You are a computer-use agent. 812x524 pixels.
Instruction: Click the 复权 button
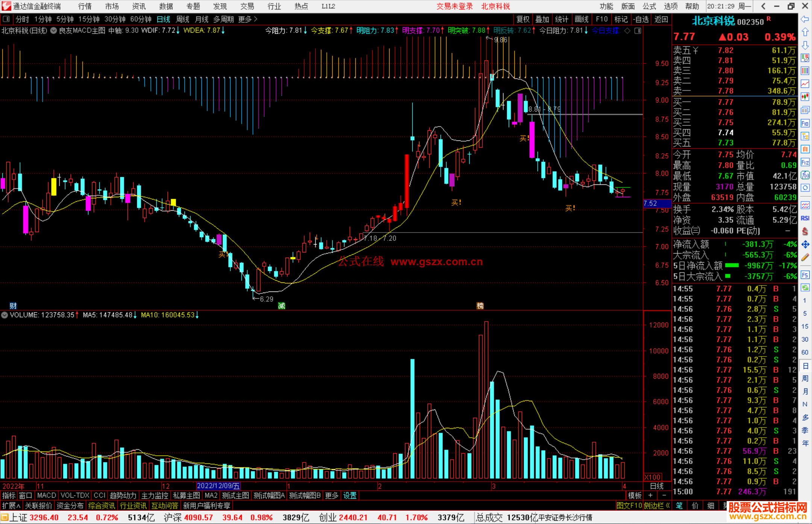coord(523,19)
